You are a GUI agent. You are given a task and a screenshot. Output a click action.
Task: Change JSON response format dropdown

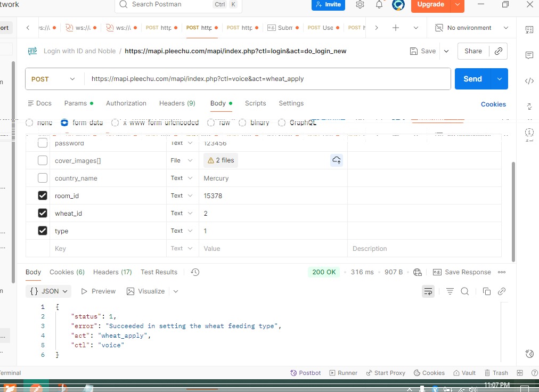click(50, 291)
